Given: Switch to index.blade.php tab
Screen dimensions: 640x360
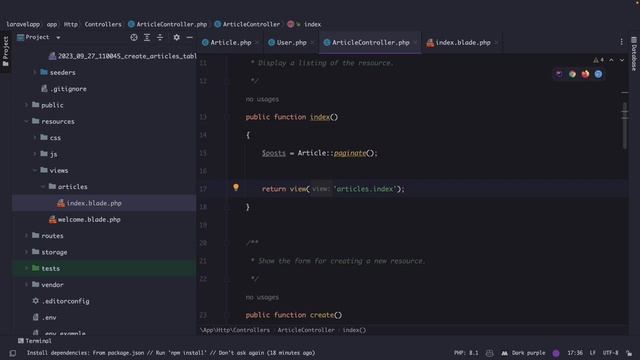Looking at the screenshot, I should (463, 42).
